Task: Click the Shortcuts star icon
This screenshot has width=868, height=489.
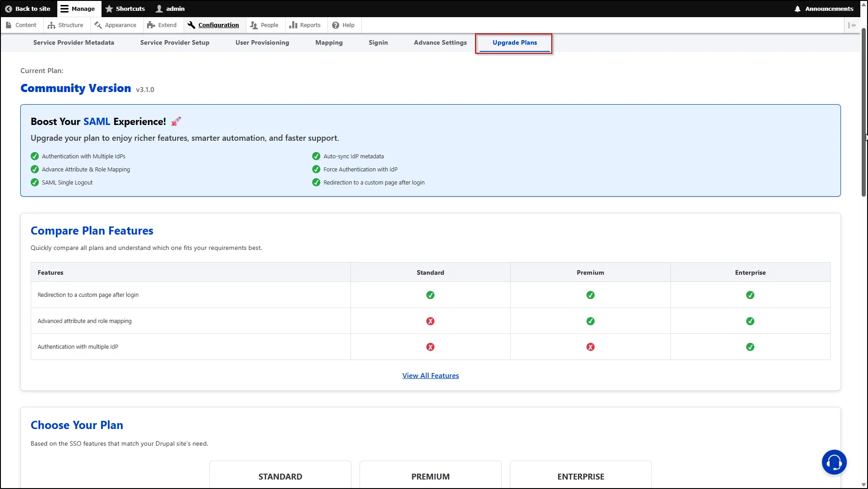Action: pos(109,9)
